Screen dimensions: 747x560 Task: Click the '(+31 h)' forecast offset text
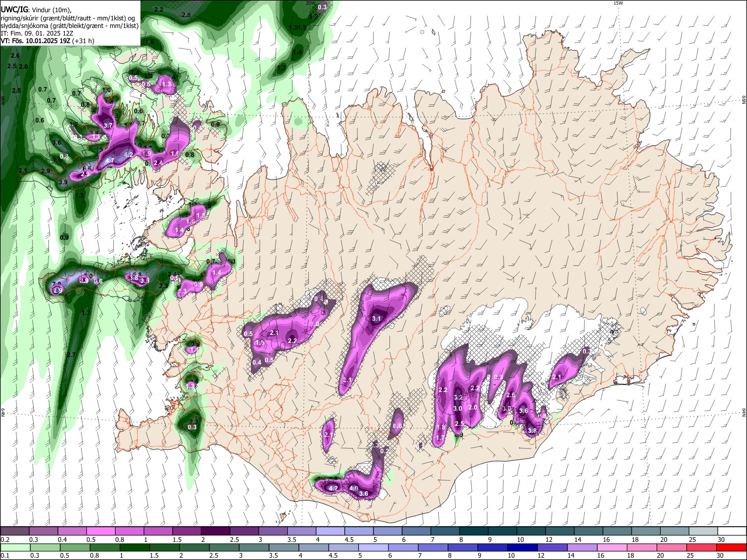pyautogui.click(x=83, y=41)
